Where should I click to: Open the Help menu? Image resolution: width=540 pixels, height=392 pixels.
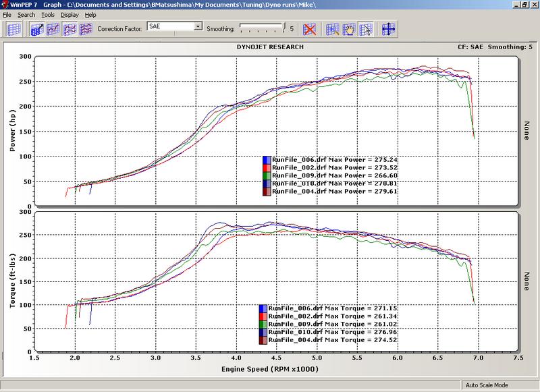(90, 14)
